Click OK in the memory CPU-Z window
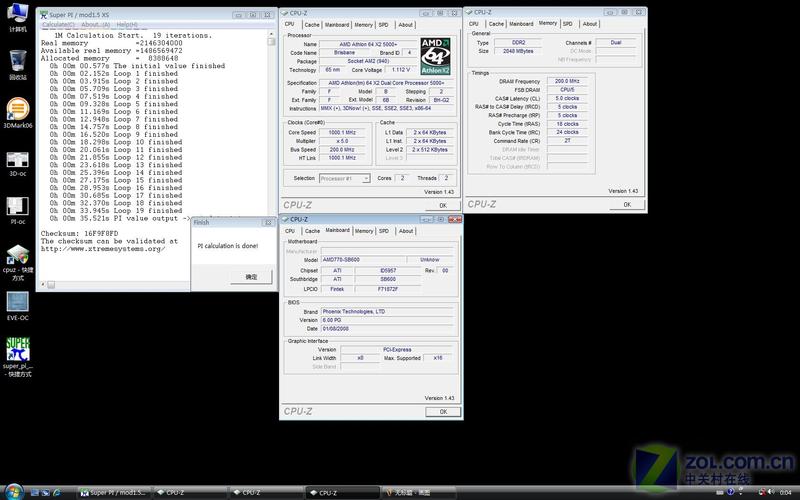 [627, 205]
